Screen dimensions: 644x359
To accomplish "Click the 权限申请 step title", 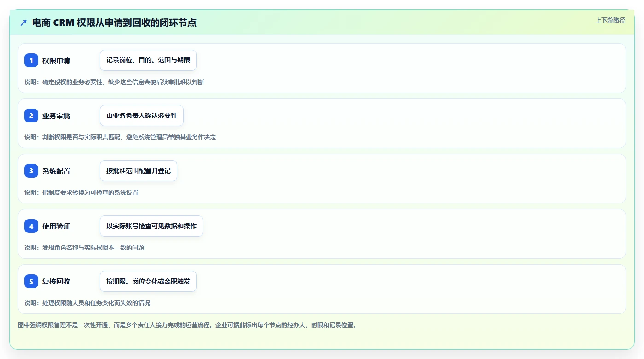I will click(56, 60).
